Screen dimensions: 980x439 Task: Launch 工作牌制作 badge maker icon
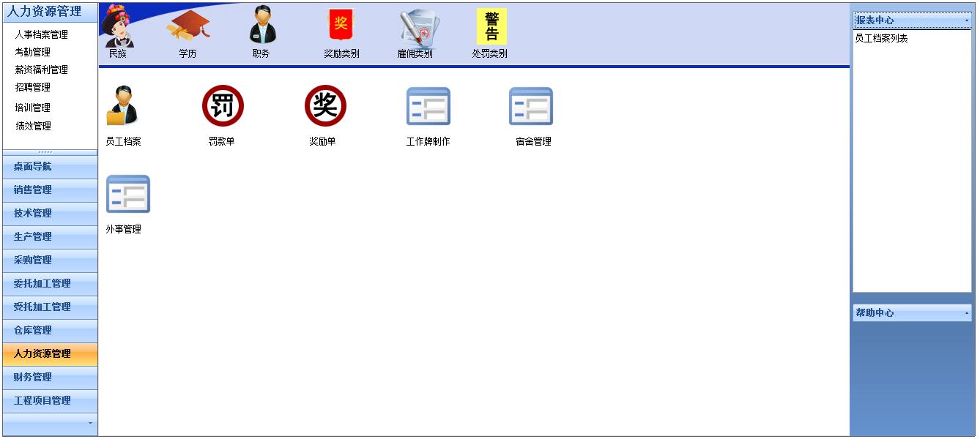(x=428, y=107)
